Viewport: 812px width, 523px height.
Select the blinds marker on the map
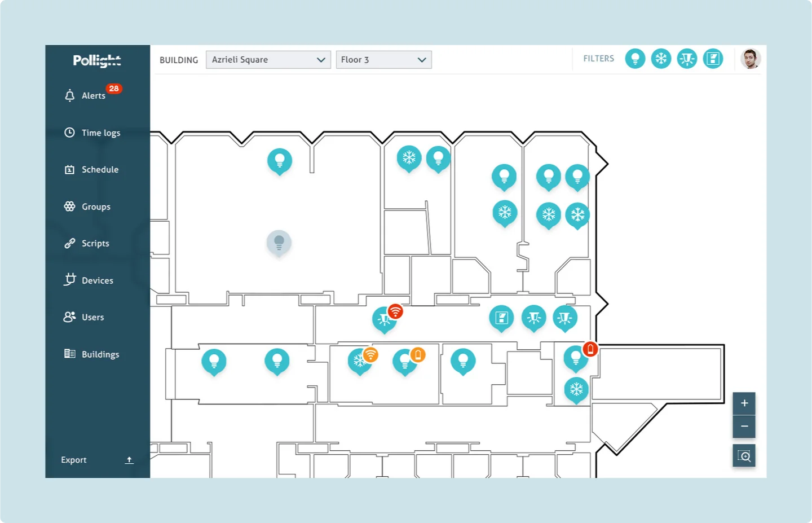[501, 318]
